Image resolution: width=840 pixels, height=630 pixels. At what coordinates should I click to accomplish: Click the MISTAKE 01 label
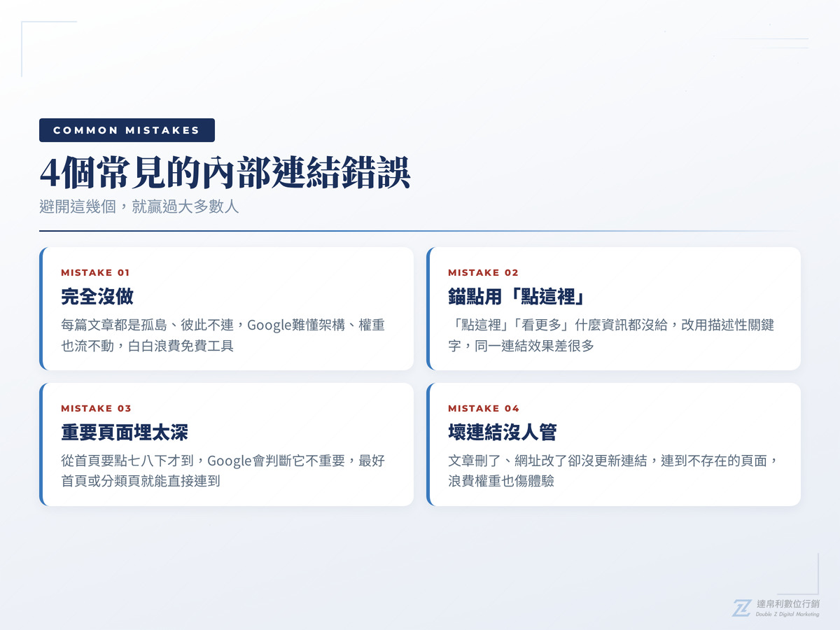pyautogui.click(x=95, y=273)
